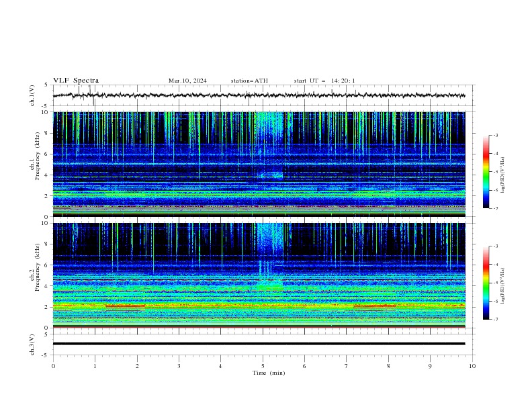Select the ch.1 color bar "log(PSD)(V²/Hz)" label

click(x=502, y=175)
